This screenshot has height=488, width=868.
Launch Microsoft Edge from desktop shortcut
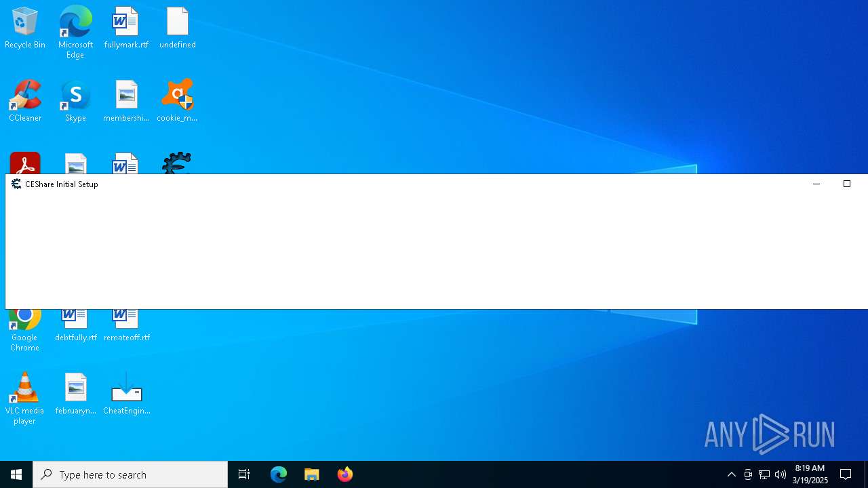point(75,32)
